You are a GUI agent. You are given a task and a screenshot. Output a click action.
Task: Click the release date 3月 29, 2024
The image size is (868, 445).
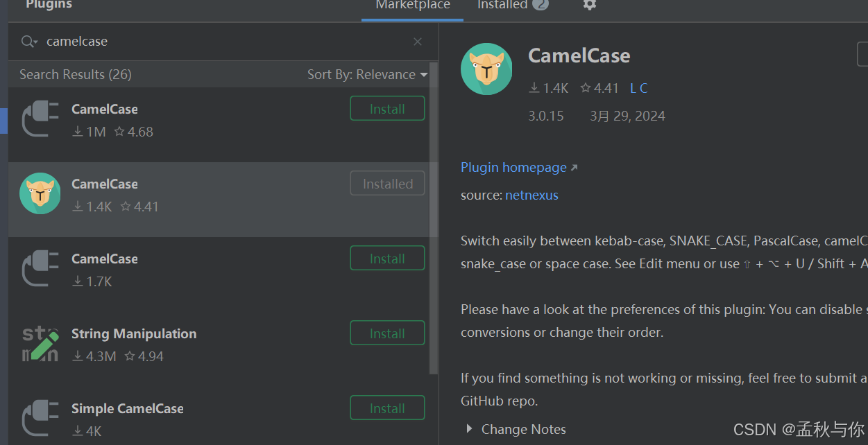click(627, 116)
